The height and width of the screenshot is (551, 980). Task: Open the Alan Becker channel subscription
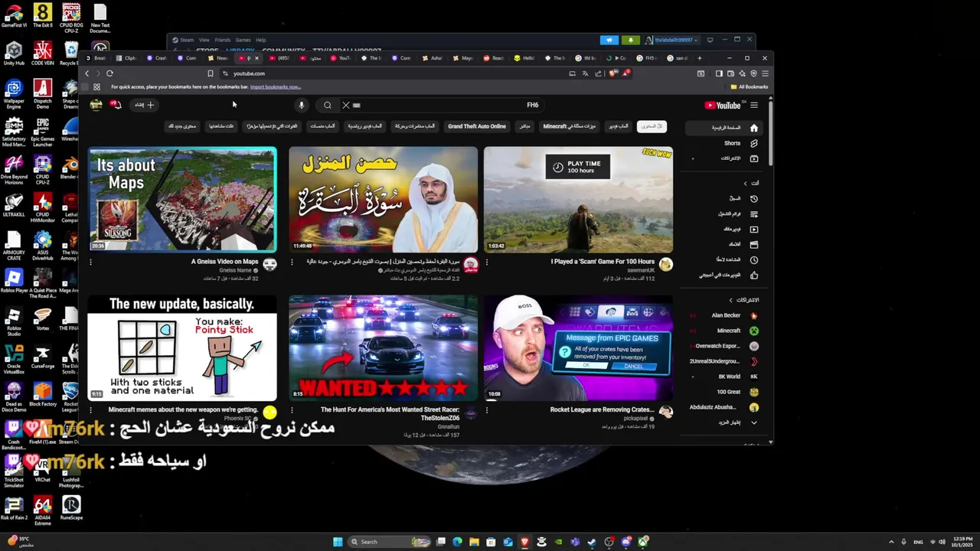[724, 315]
